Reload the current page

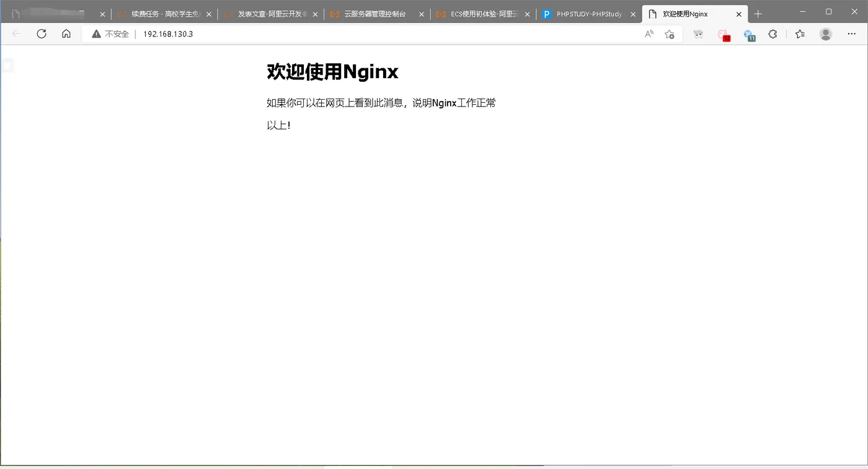(x=42, y=34)
